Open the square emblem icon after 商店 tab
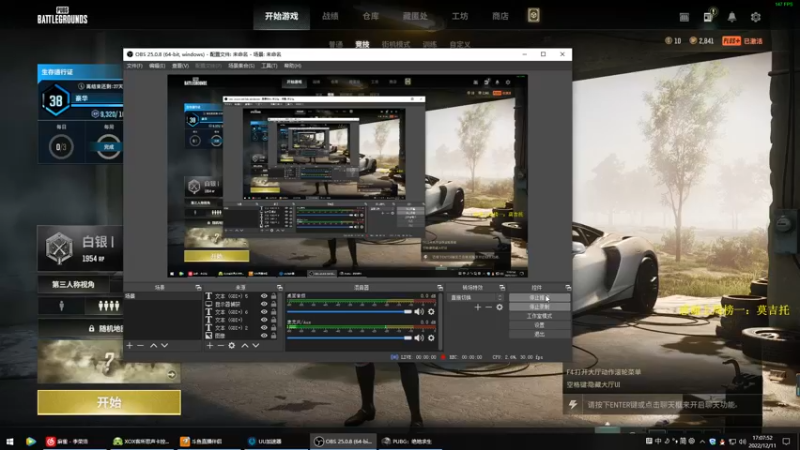 click(533, 15)
